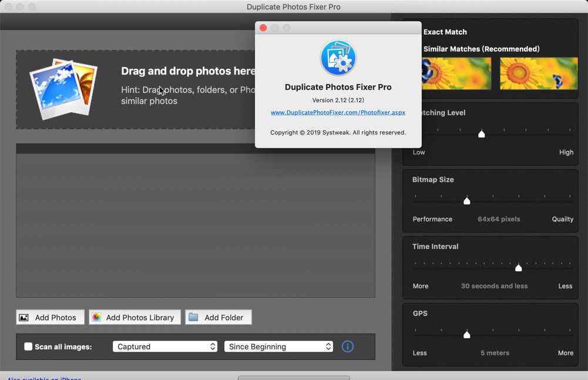Click the stacked photos icon in drop zone
Viewport: 588px width, 380px height.
click(x=63, y=89)
